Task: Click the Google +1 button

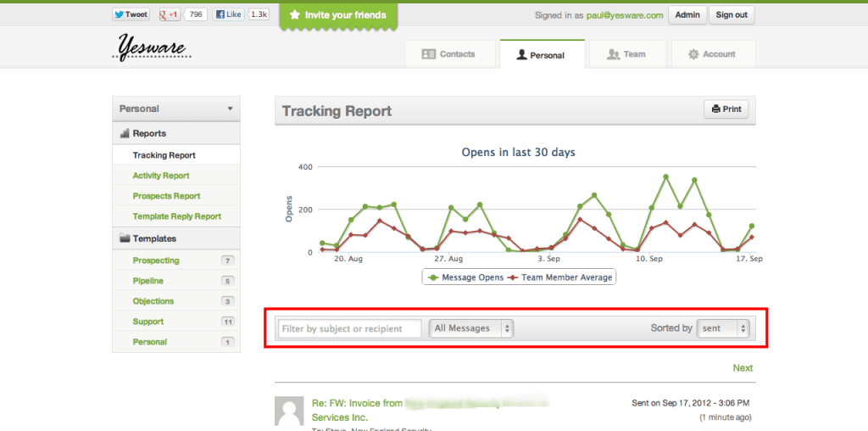Action: [x=170, y=14]
